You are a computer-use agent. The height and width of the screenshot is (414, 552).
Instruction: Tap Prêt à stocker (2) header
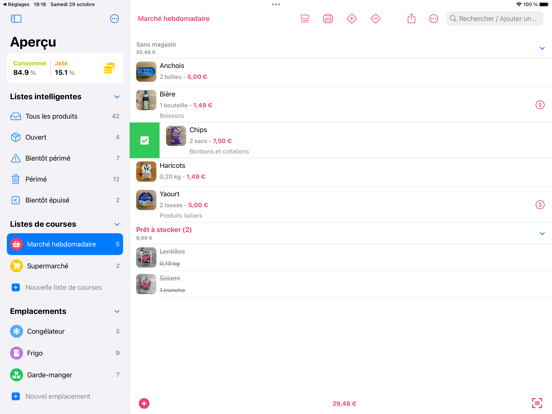click(x=164, y=230)
